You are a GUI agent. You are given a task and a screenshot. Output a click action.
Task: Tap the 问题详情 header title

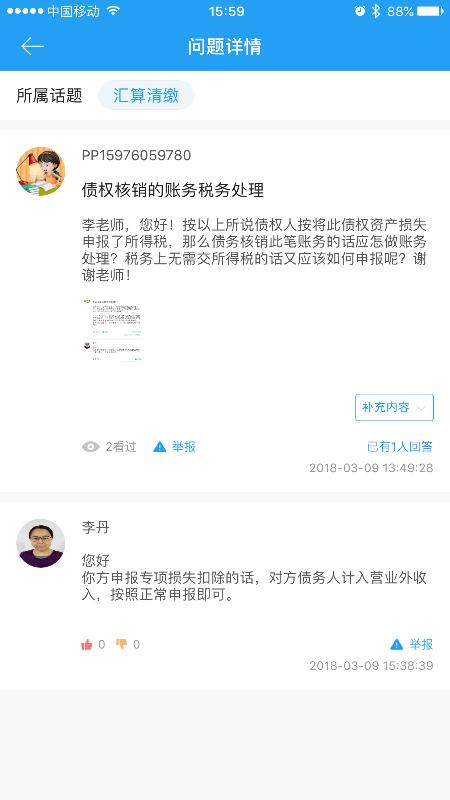[x=224, y=46]
